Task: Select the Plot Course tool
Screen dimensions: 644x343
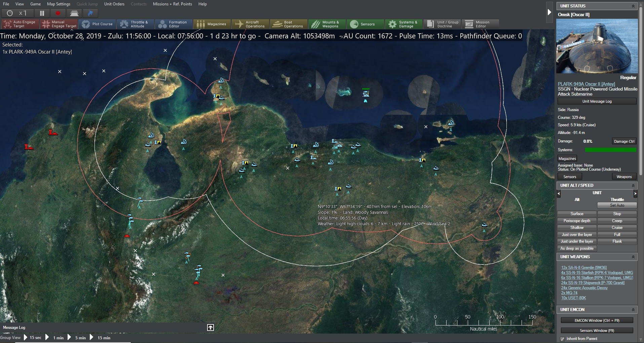Action: [x=98, y=24]
